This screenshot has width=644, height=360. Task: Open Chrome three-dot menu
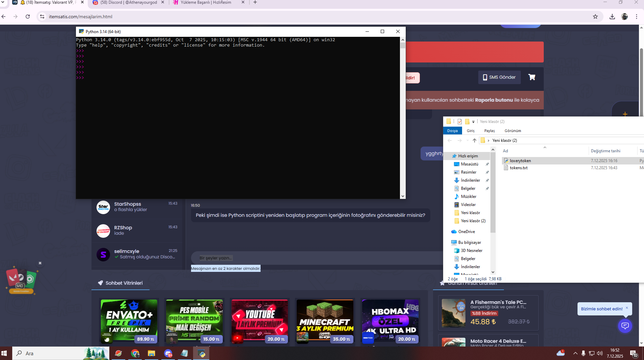637,17
